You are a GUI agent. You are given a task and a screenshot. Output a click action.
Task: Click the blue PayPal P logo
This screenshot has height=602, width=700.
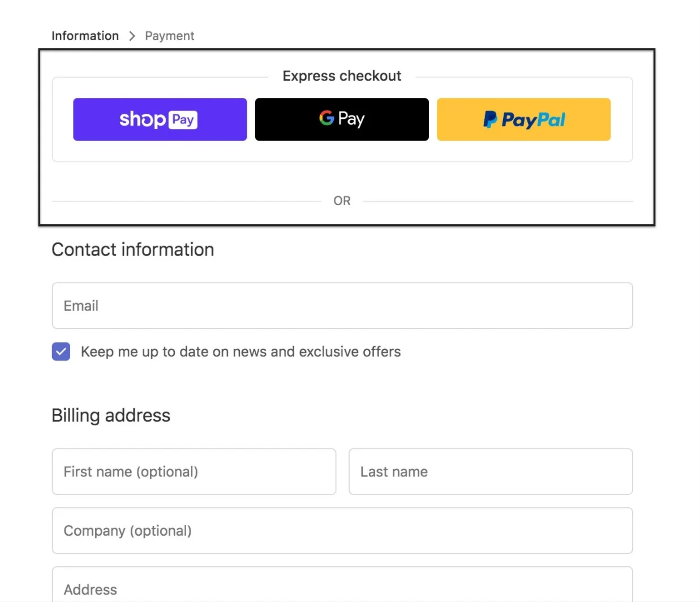pyautogui.click(x=490, y=119)
